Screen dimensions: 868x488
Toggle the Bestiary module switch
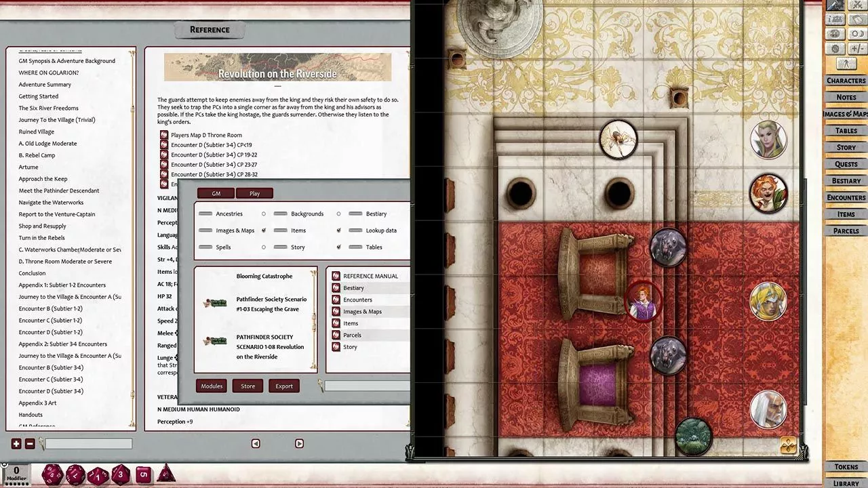point(355,214)
